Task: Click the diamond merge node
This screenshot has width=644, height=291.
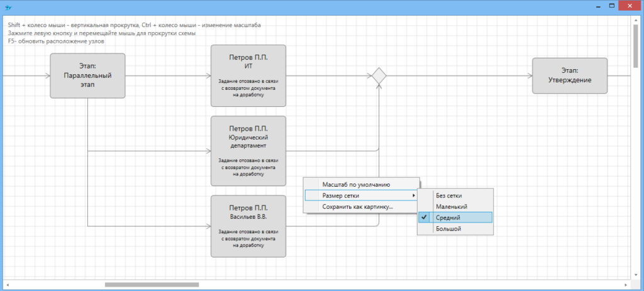Action: click(x=378, y=76)
